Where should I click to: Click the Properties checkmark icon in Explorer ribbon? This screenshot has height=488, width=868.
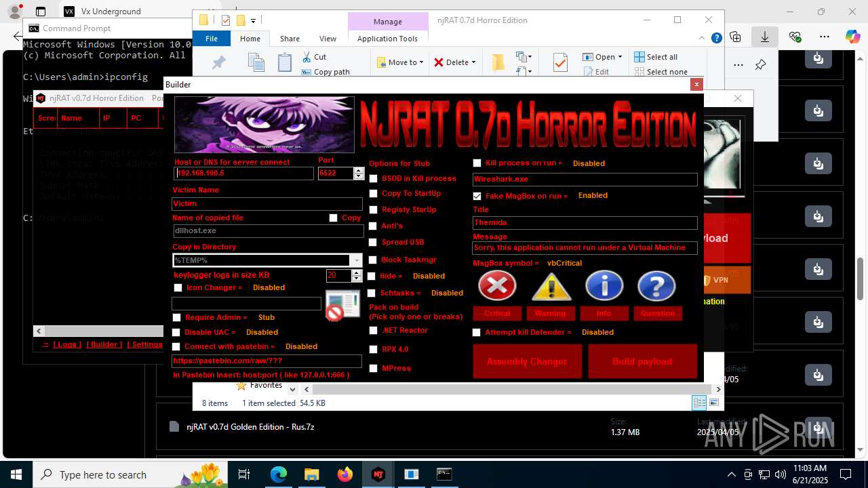tap(560, 63)
